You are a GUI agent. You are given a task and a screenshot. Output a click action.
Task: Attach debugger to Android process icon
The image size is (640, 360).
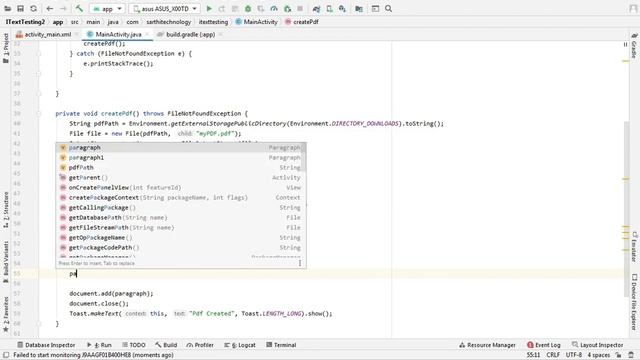pyautogui.click(x=287, y=9)
